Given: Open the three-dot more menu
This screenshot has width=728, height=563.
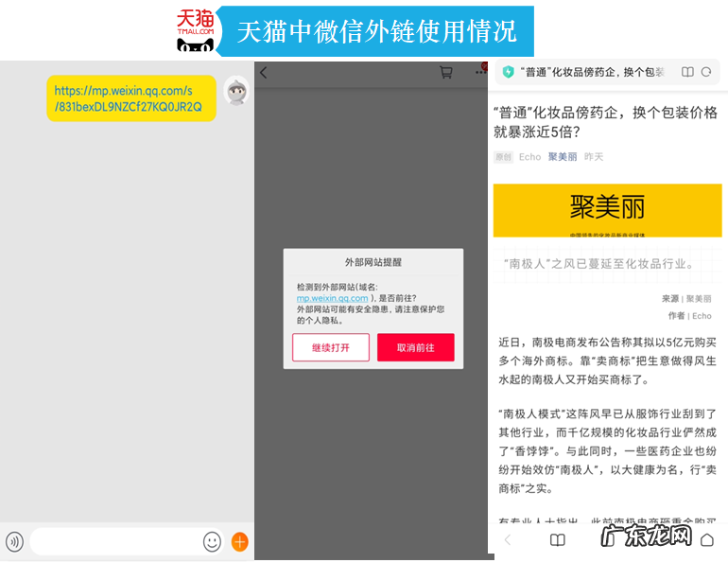Looking at the screenshot, I should coord(481,72).
